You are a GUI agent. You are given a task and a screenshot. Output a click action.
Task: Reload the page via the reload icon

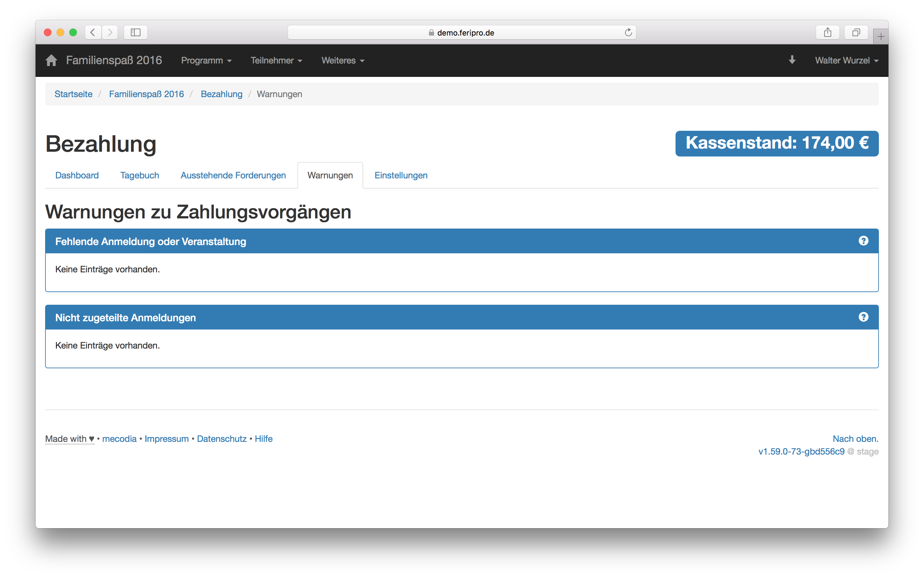[628, 33]
